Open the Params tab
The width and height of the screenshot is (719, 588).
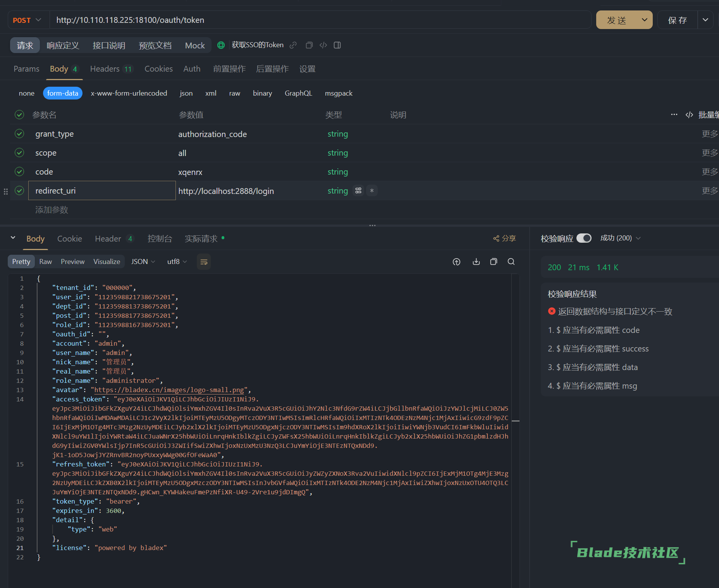point(26,69)
